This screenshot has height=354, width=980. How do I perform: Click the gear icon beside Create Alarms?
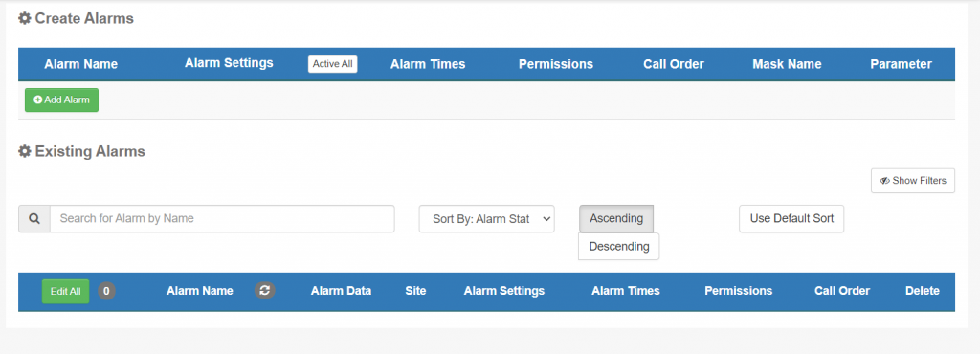pos(24,19)
